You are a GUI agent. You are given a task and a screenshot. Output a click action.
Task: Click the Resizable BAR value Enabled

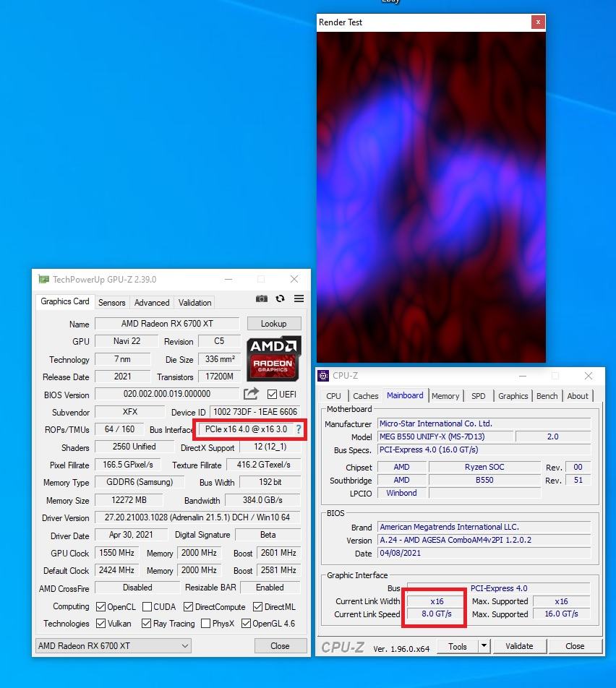tap(270, 587)
